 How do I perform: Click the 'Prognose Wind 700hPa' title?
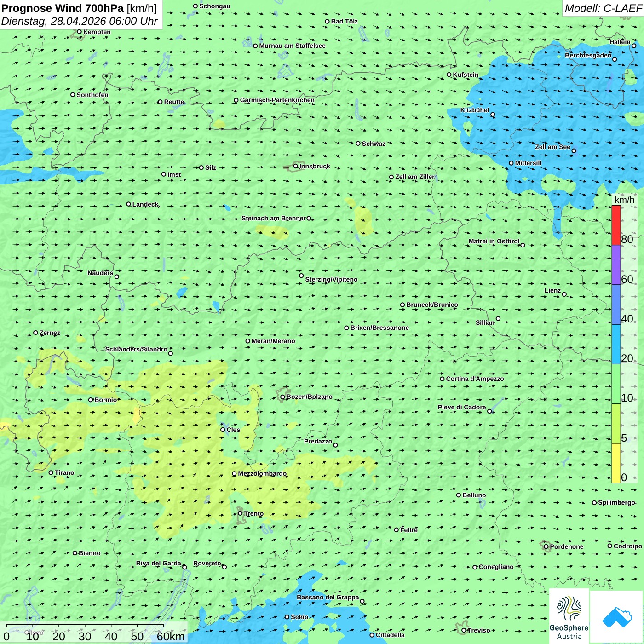[x=63, y=8]
